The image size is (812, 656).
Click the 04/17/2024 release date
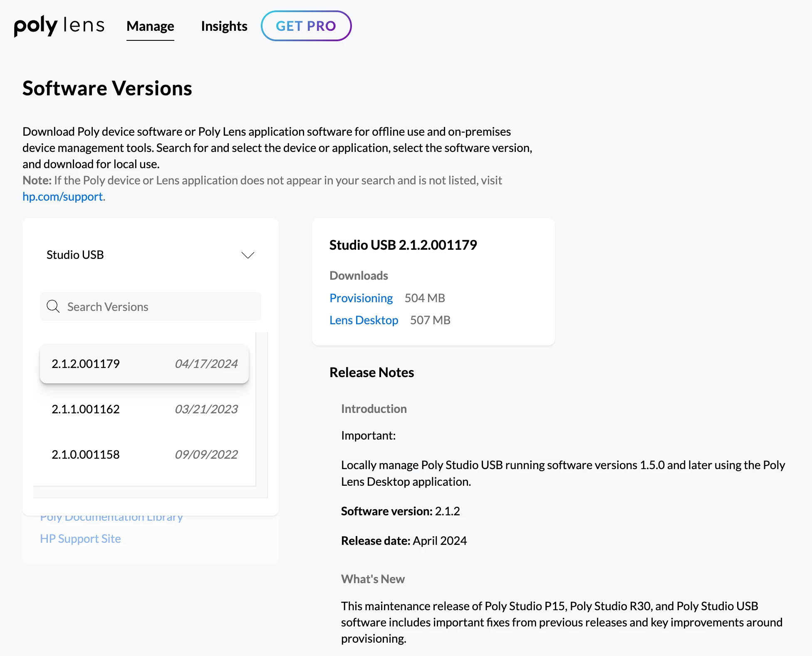click(x=206, y=364)
